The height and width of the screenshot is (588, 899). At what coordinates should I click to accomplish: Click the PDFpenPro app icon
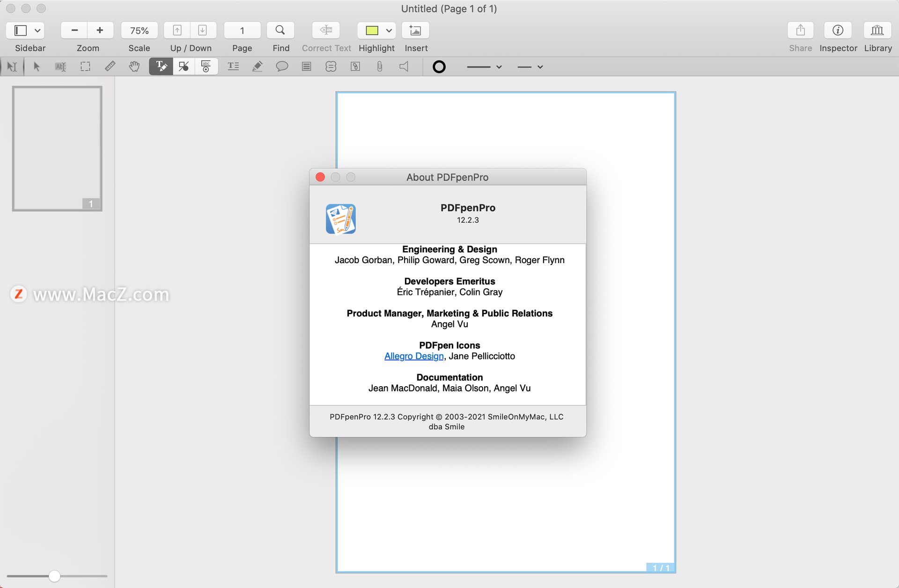(x=341, y=219)
